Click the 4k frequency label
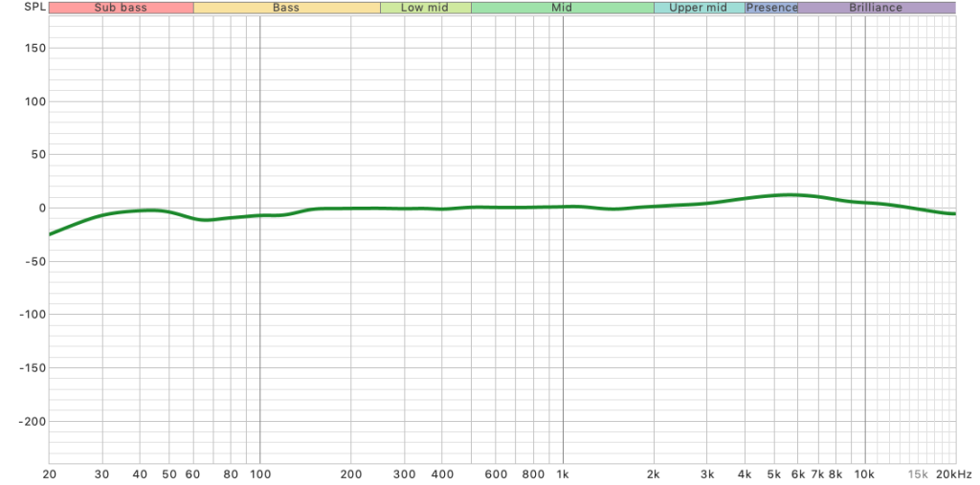980x485 pixels. [745, 474]
